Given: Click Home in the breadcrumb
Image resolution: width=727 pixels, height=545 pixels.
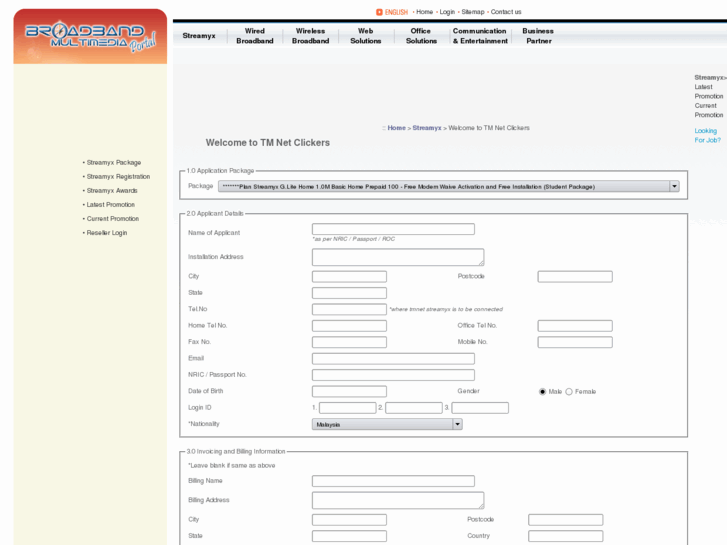Looking at the screenshot, I should [396, 128].
